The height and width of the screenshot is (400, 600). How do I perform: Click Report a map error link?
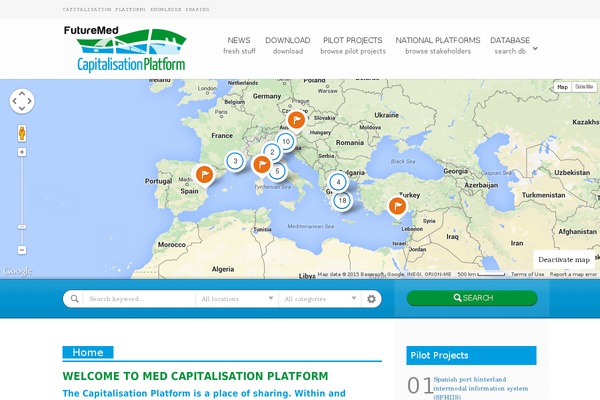tap(573, 274)
